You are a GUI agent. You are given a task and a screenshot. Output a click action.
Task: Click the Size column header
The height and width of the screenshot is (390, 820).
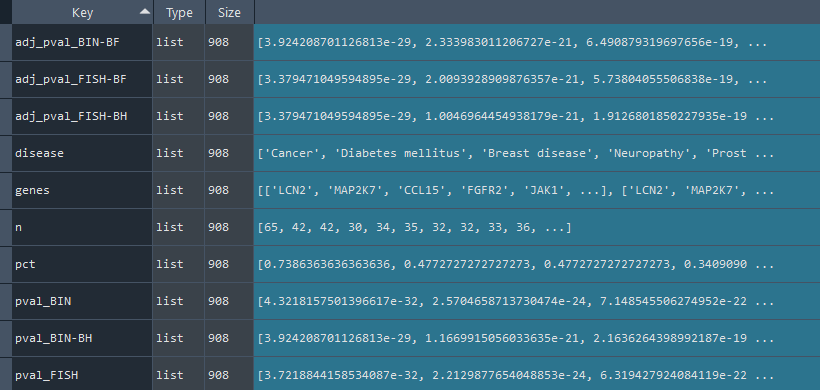coord(229,13)
